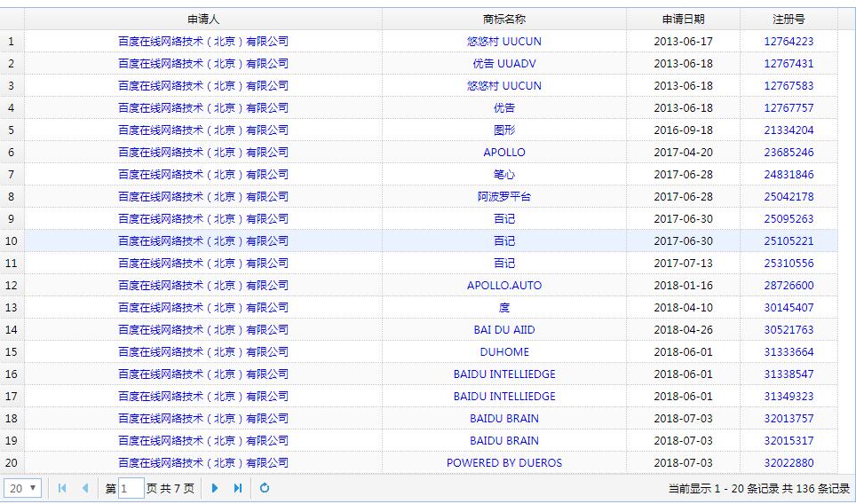Click the page number input field
Image resolution: width=856 pixels, height=504 pixels.
tap(131, 488)
